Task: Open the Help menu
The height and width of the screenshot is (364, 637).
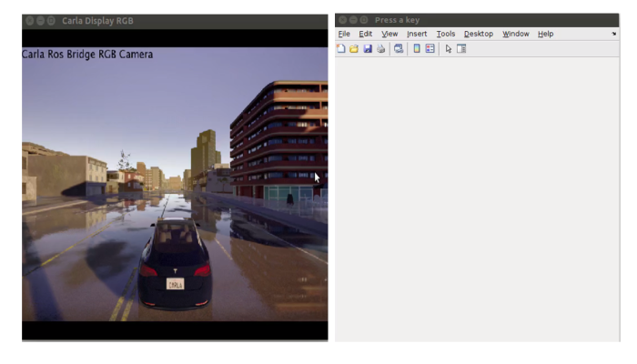Action: (x=546, y=34)
